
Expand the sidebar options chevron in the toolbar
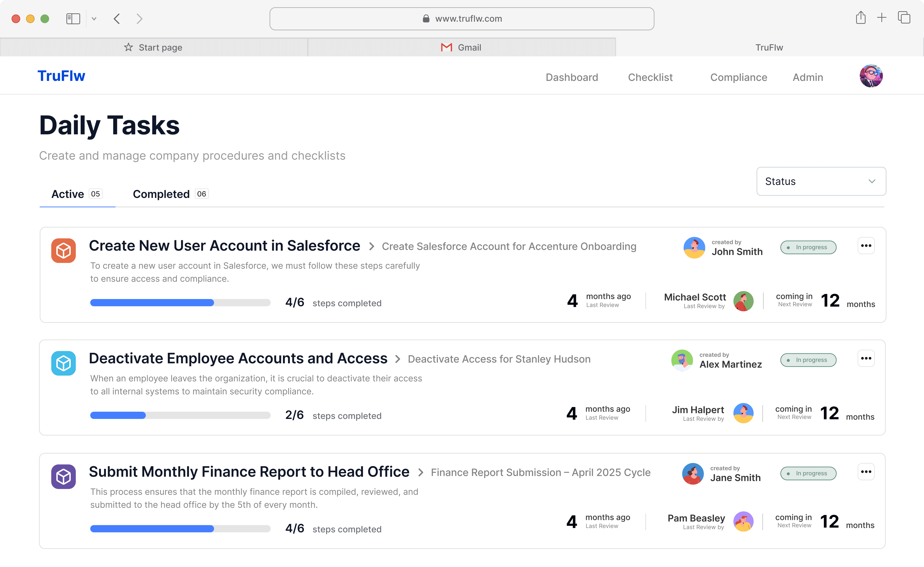[94, 19]
